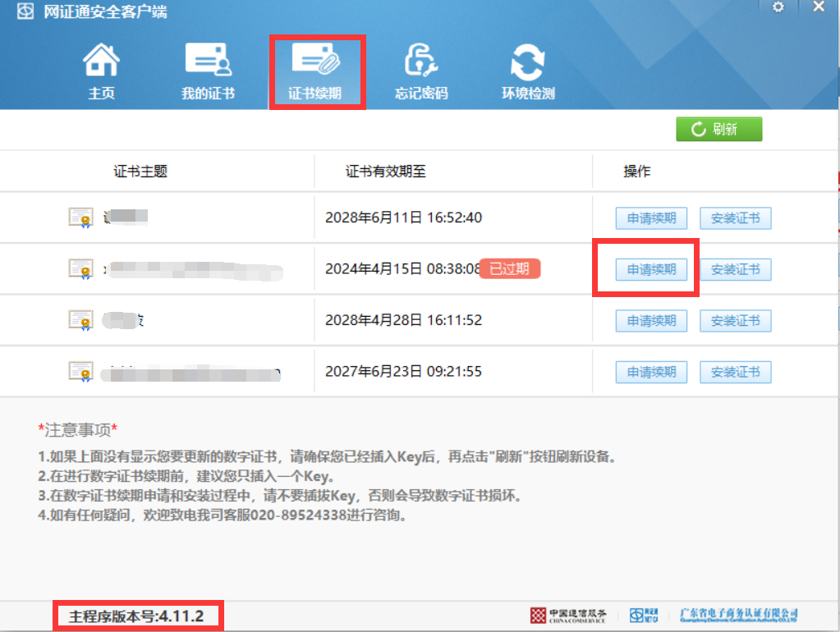Open 忘记密码 password reset
This screenshot has width=840, height=632.
[421, 72]
